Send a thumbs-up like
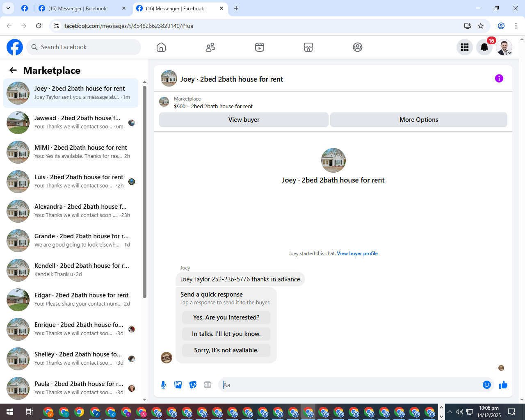 click(503, 385)
